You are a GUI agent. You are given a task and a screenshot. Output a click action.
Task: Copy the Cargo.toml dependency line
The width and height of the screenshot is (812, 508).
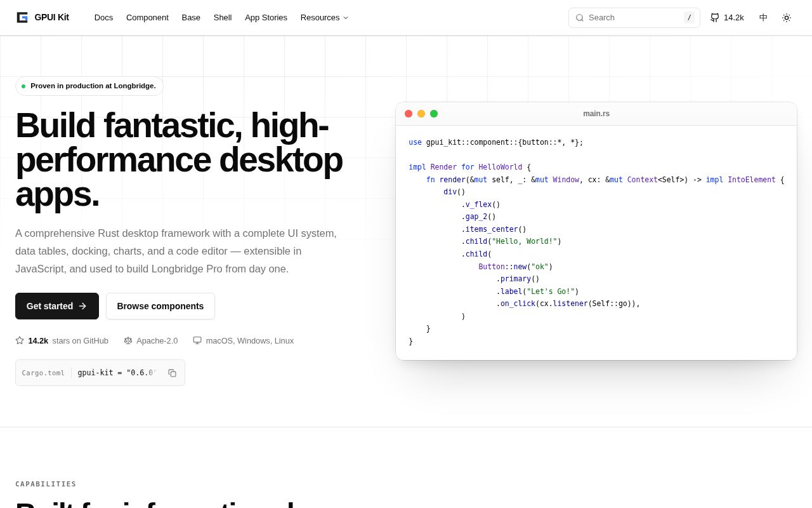pos(172,373)
